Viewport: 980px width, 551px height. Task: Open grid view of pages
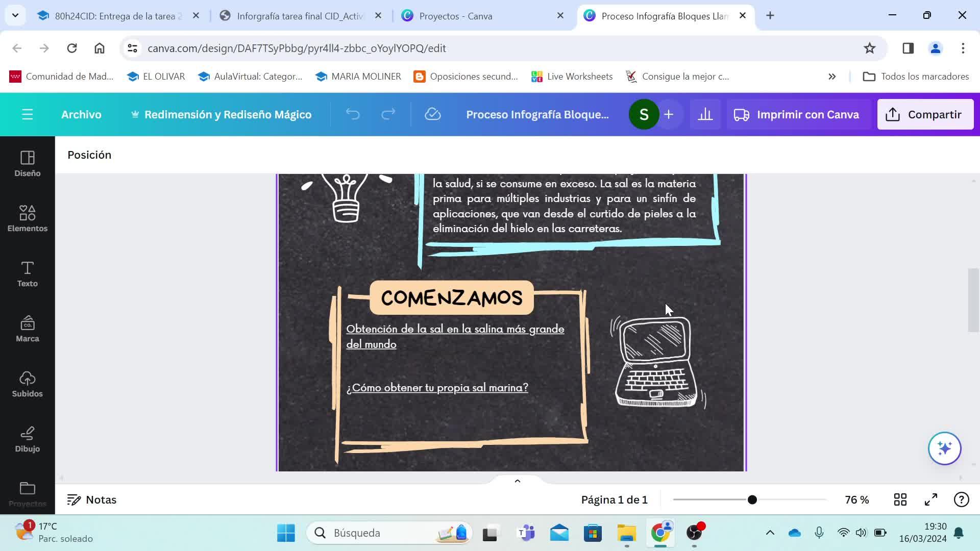pos(900,499)
